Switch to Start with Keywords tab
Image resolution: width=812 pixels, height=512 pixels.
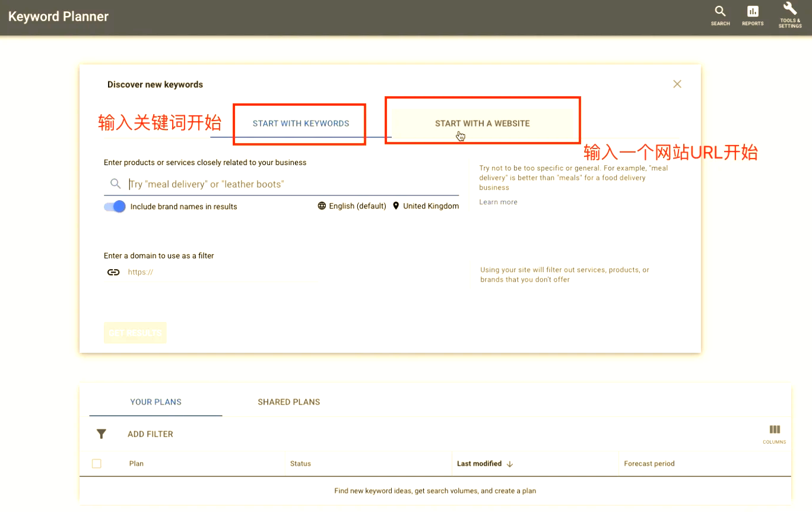[301, 124]
